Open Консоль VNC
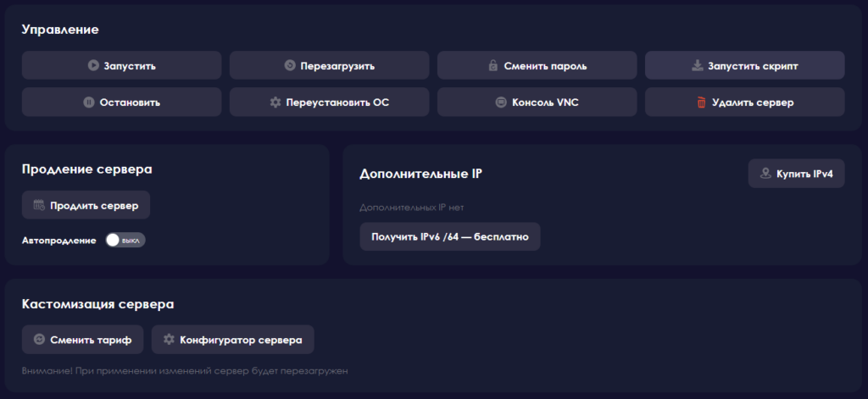 (x=537, y=103)
